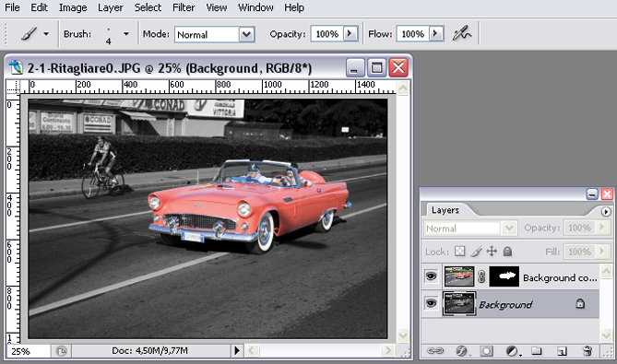This screenshot has height=364, width=617.
Task: Click the Add layer style icon
Action: coord(461,350)
